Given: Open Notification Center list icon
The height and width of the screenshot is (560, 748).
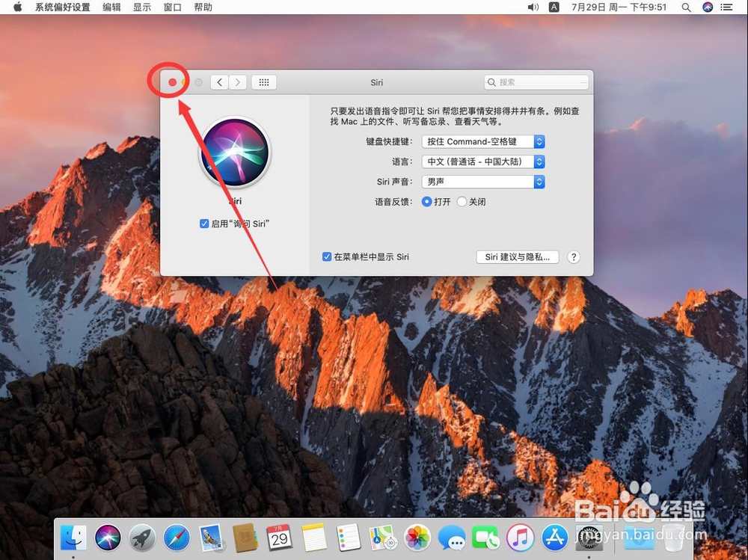Looking at the screenshot, I should point(726,7).
